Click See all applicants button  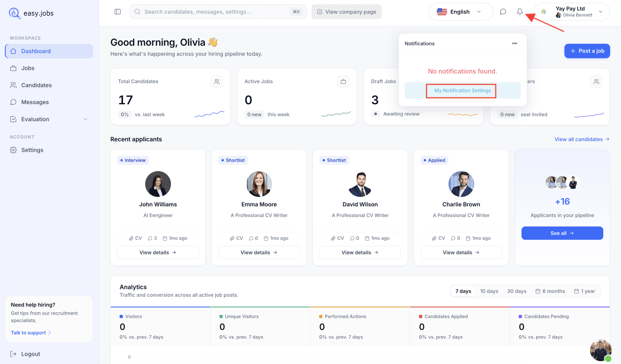tap(562, 233)
